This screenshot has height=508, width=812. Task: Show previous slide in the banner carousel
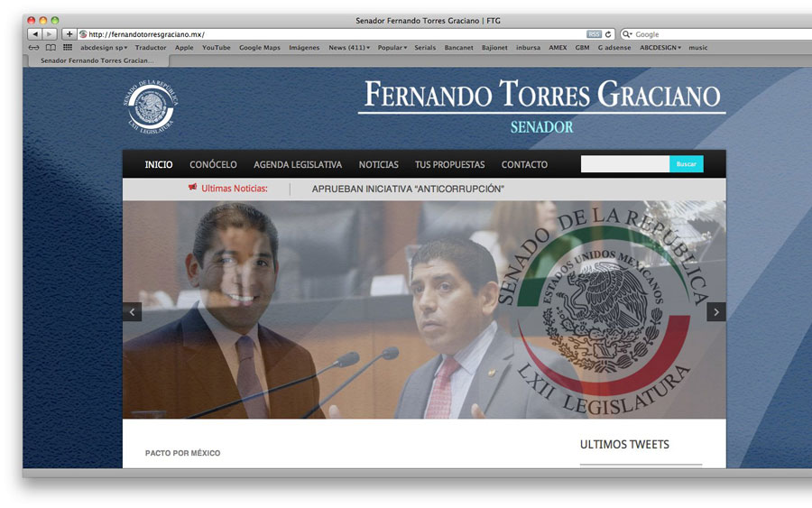(x=132, y=311)
